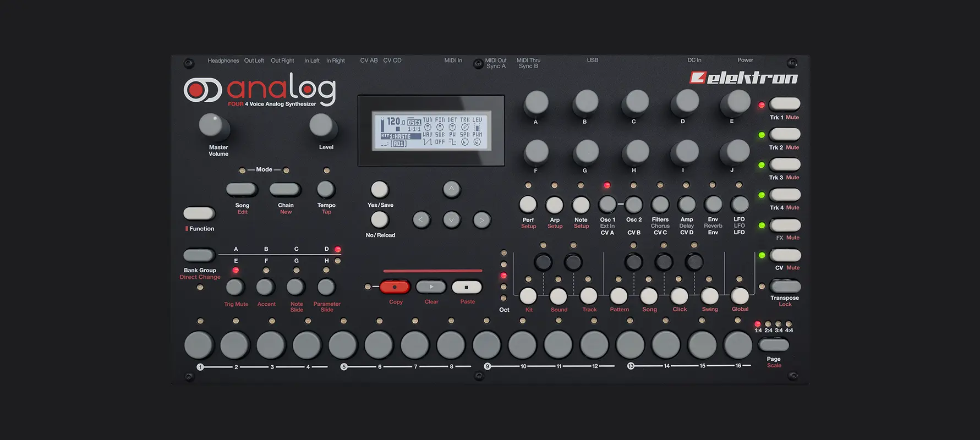
Task: Adjust data knob J
Action: [736, 151]
